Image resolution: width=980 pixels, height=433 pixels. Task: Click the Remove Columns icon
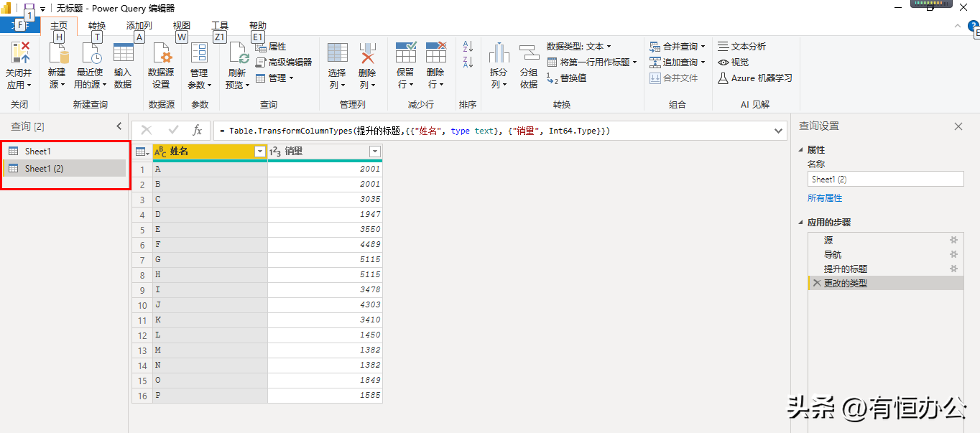pos(367,54)
